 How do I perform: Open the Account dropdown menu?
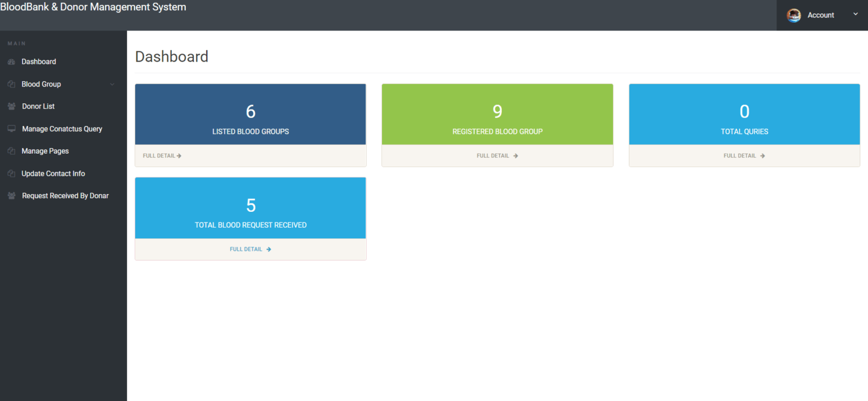[x=821, y=15]
